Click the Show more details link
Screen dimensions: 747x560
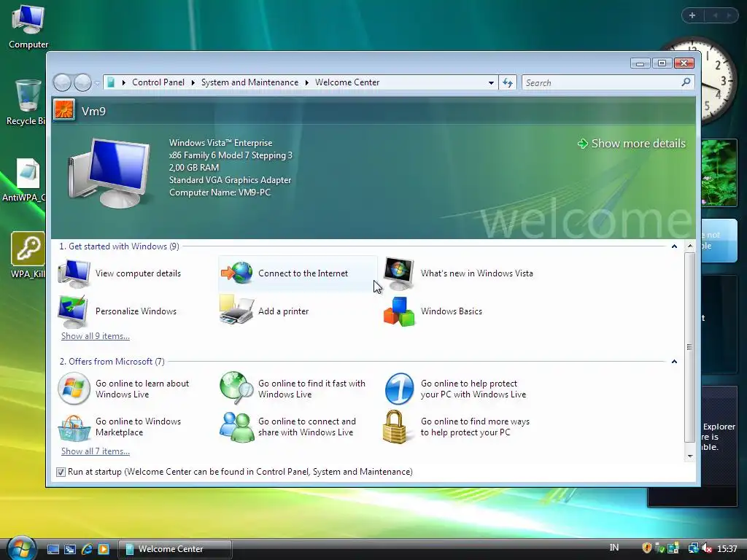point(632,144)
